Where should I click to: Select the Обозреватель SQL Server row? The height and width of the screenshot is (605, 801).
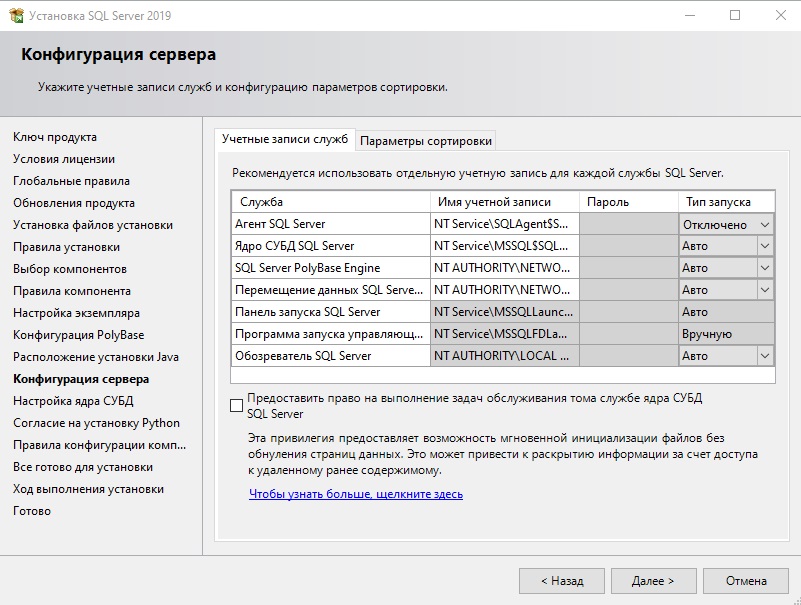[331, 356]
